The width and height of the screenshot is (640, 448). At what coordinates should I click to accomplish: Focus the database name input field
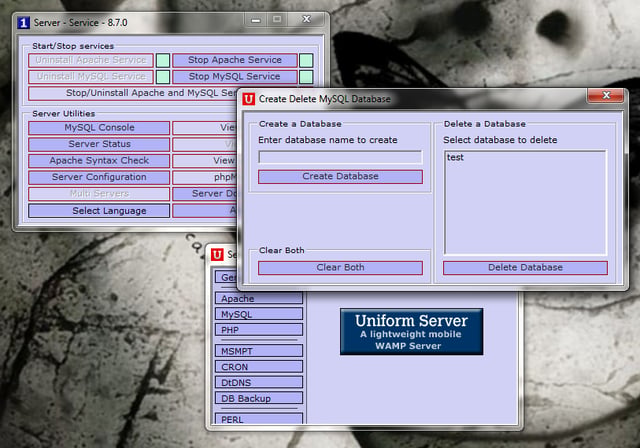340,157
